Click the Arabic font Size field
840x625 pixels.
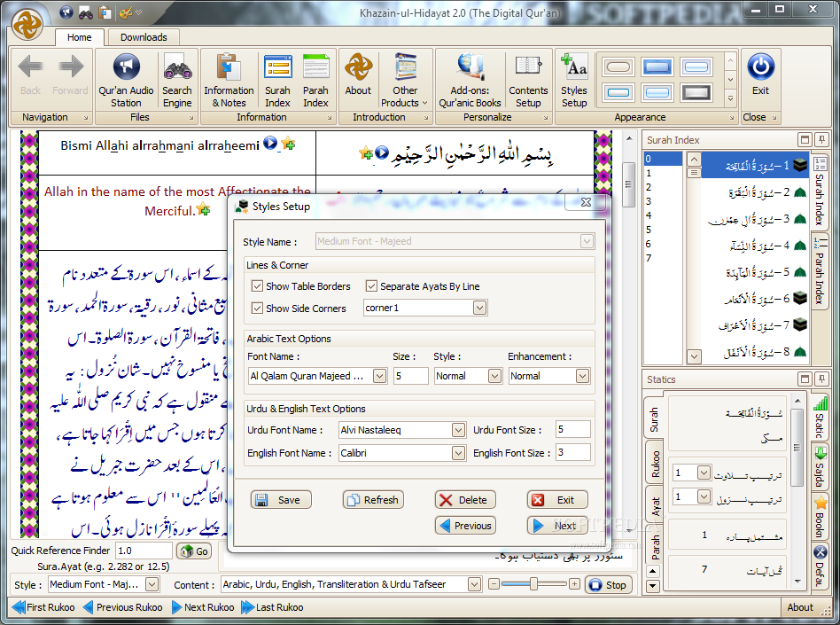coord(411,376)
